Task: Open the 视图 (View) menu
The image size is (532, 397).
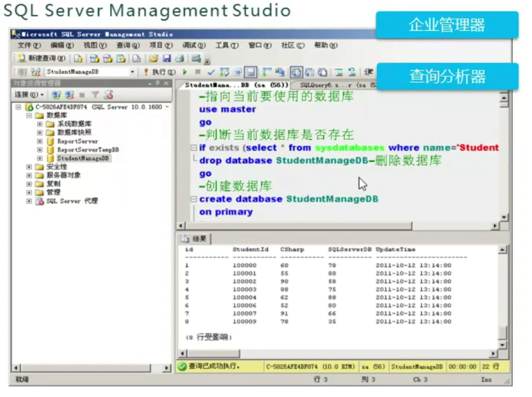Action: pyautogui.click(x=95, y=45)
